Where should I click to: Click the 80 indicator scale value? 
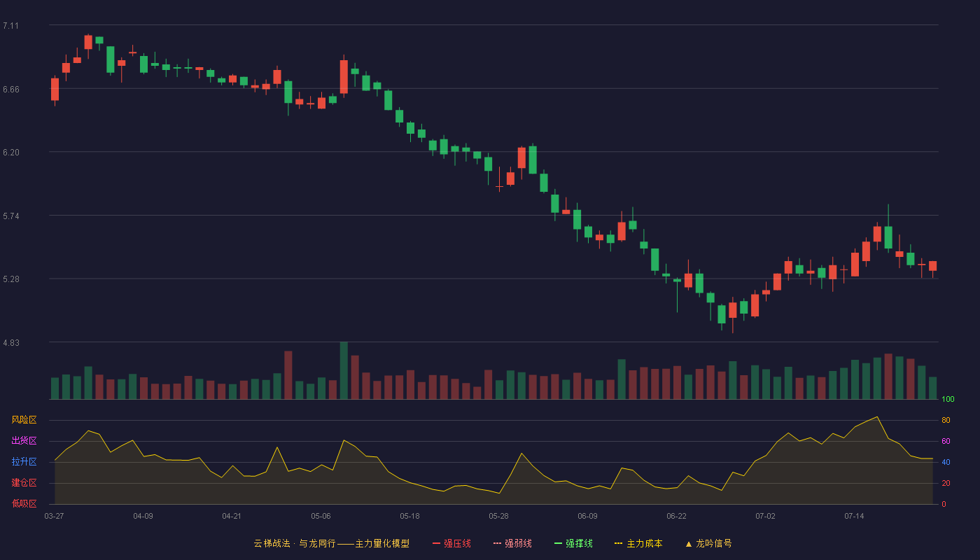coord(946,420)
